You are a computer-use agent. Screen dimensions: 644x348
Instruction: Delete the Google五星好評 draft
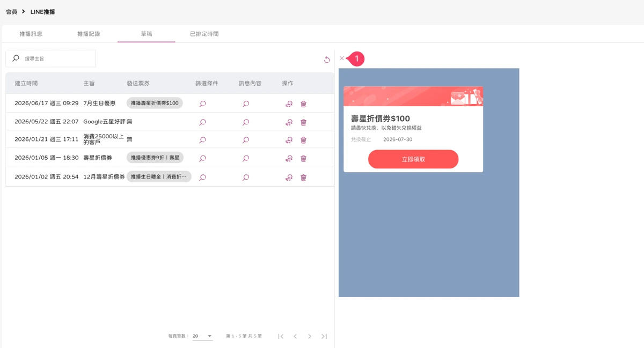(x=303, y=122)
